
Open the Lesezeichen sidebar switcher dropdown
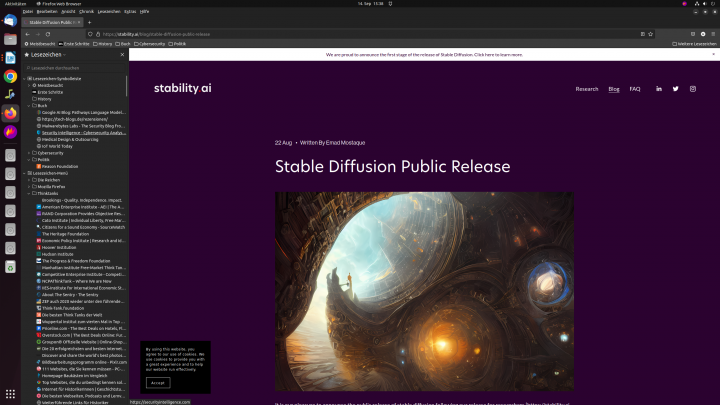click(46, 55)
